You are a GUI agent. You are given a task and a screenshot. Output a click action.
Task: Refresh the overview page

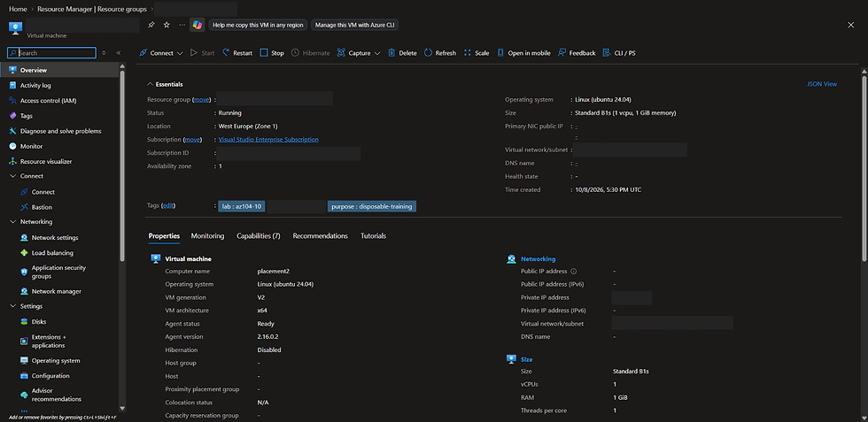(440, 53)
